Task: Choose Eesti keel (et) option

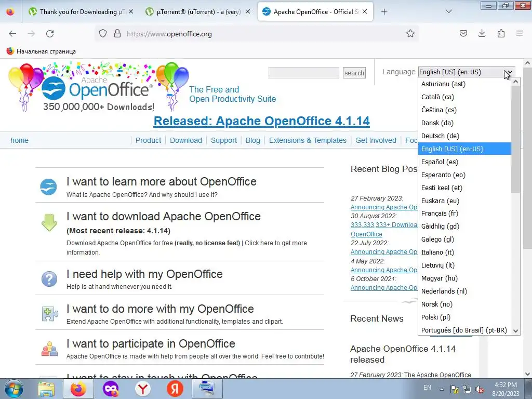Action: (x=464, y=188)
